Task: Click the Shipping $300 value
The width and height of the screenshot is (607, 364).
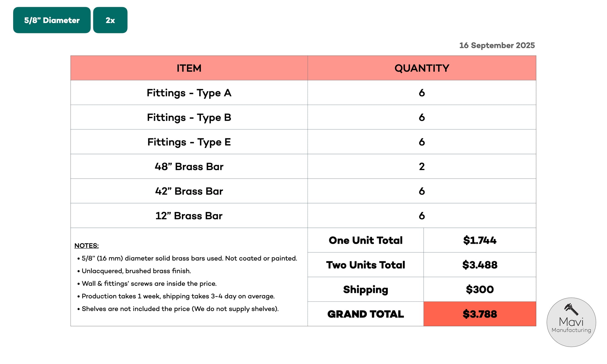Action: click(480, 290)
